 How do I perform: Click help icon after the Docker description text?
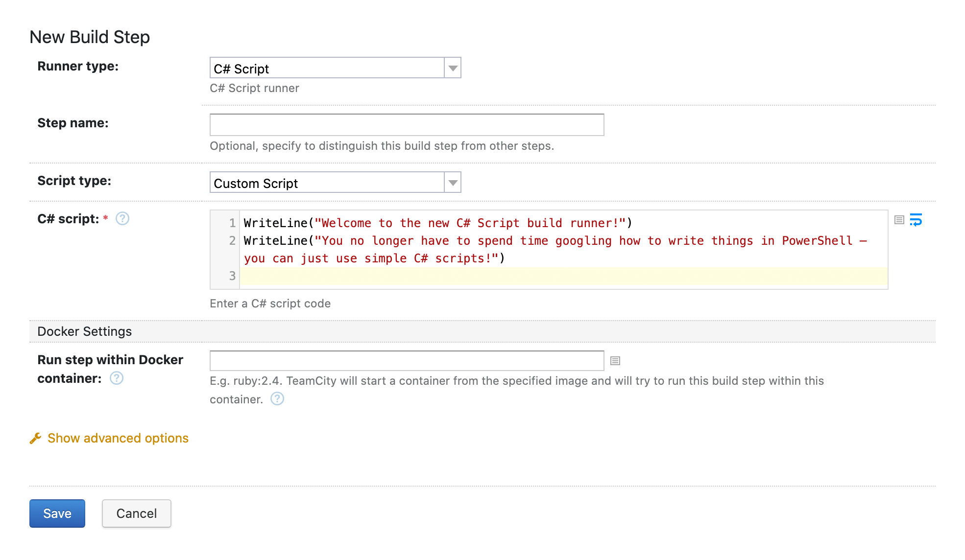pyautogui.click(x=277, y=399)
